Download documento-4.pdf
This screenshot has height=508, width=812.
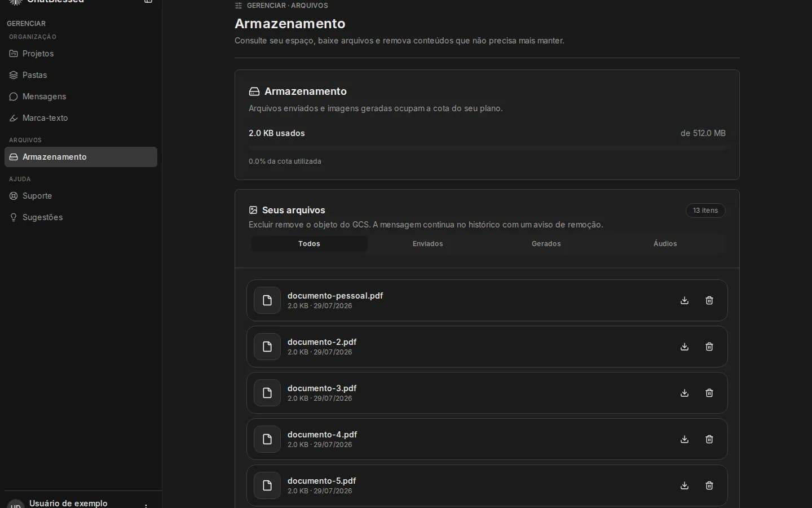click(685, 439)
